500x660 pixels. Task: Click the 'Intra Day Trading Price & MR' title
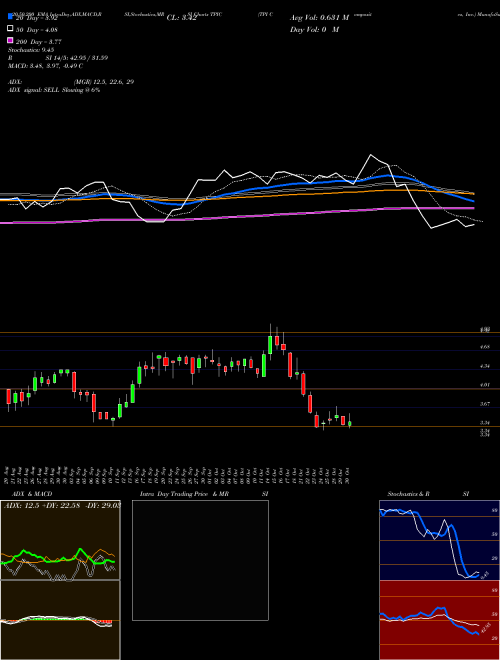tap(184, 494)
